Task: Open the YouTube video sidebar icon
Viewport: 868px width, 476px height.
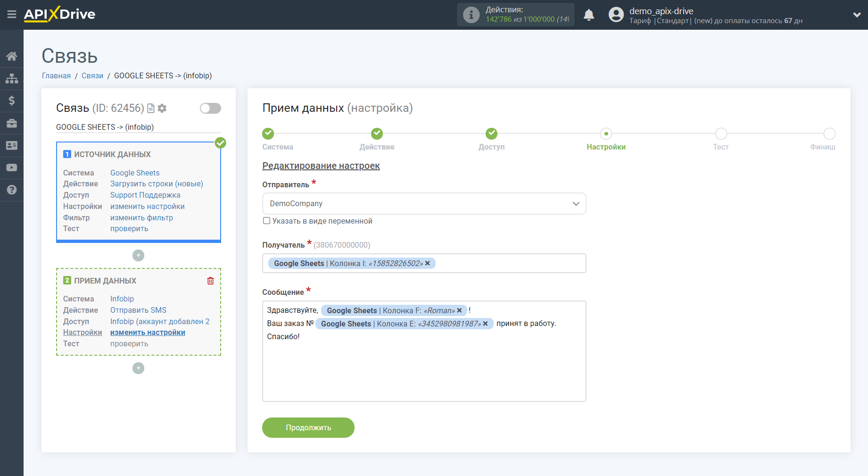Action: point(12,167)
